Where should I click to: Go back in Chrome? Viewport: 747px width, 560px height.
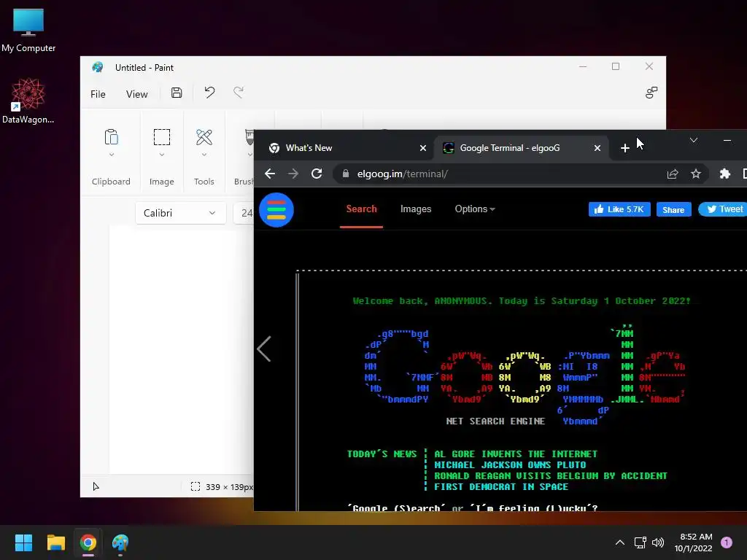270,174
